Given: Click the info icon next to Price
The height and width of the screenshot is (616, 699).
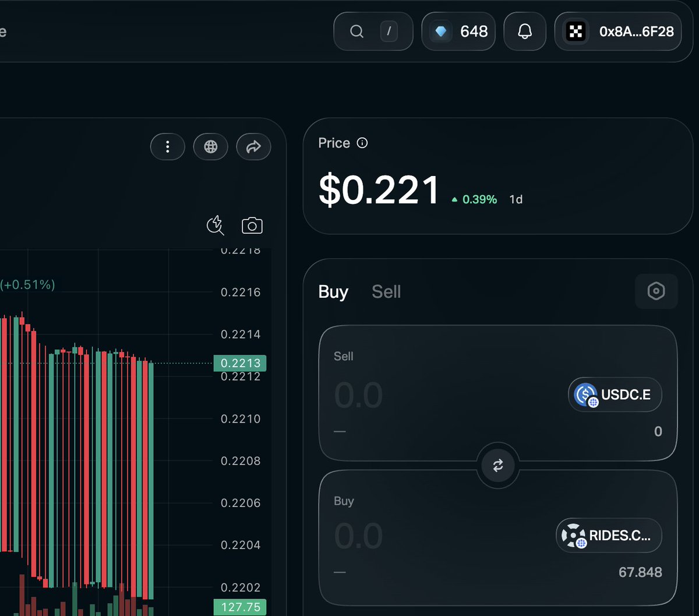Looking at the screenshot, I should coord(362,143).
